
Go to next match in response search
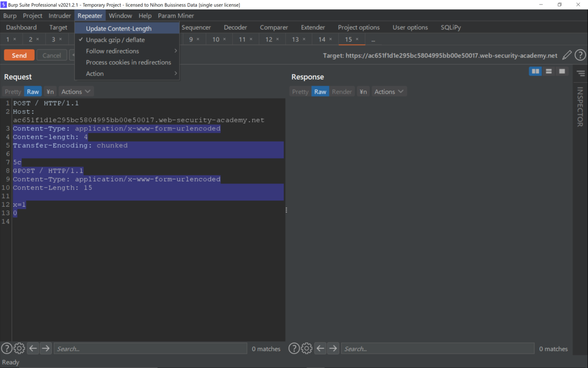click(x=333, y=348)
